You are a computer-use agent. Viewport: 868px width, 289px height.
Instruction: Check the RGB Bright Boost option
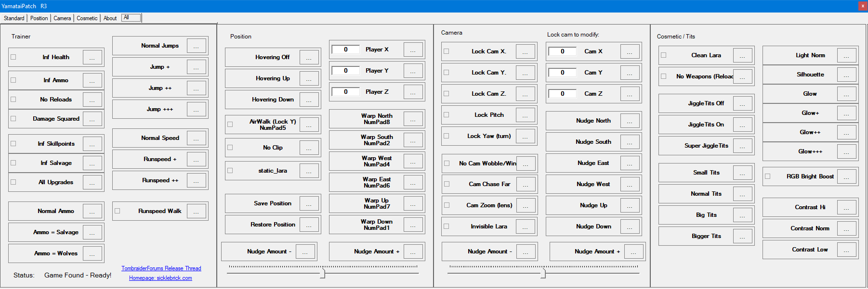point(768,176)
